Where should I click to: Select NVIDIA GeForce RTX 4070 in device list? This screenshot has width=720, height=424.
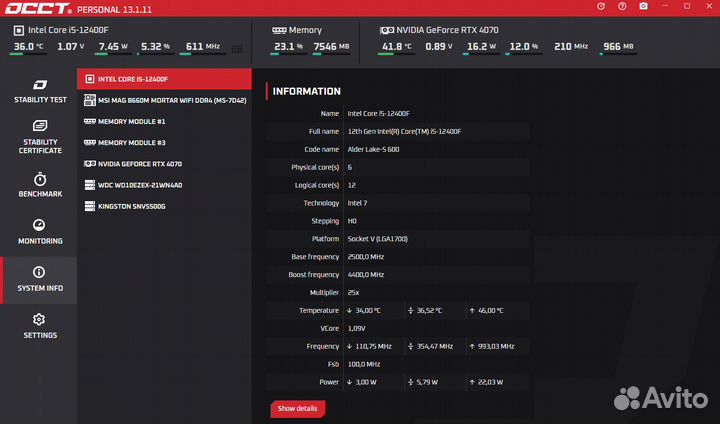pos(164,163)
